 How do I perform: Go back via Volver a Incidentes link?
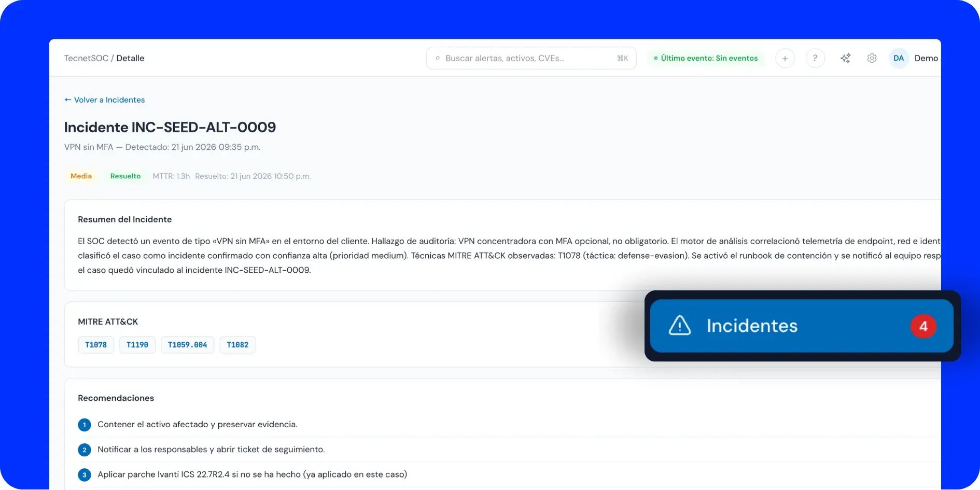pyautogui.click(x=104, y=100)
